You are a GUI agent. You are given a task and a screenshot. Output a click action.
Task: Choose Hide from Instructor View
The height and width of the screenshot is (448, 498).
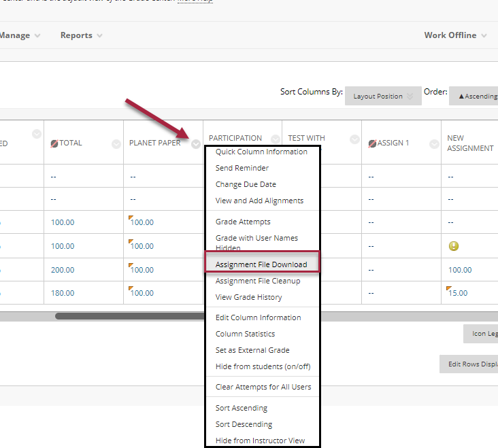click(x=260, y=441)
